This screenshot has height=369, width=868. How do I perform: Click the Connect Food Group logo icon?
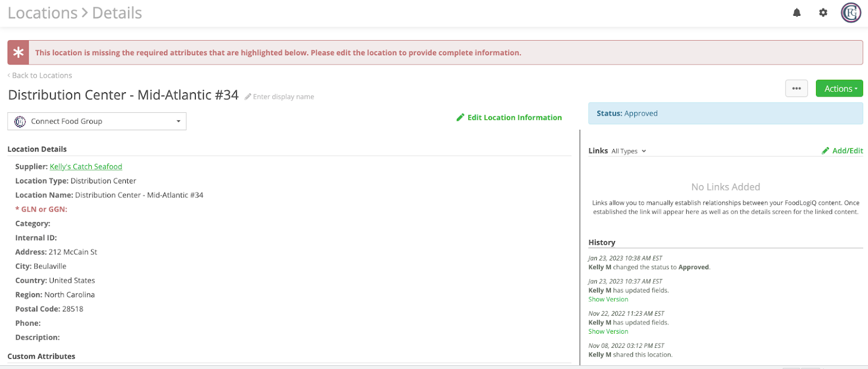(20, 122)
